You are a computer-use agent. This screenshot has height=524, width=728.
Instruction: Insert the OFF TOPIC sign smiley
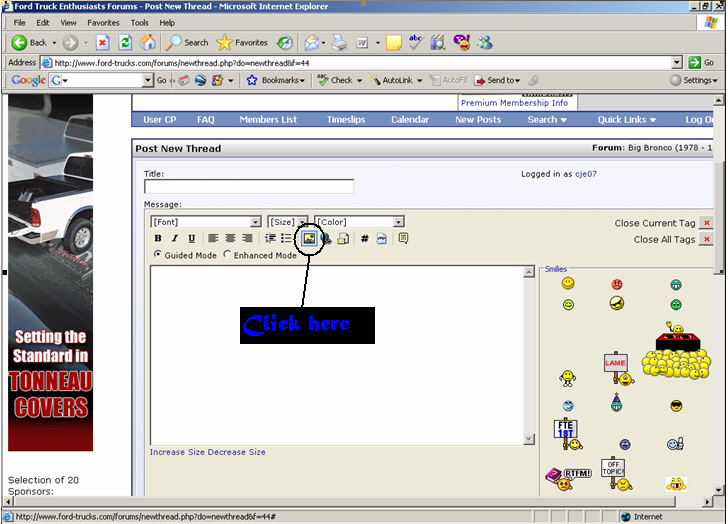tap(617, 474)
